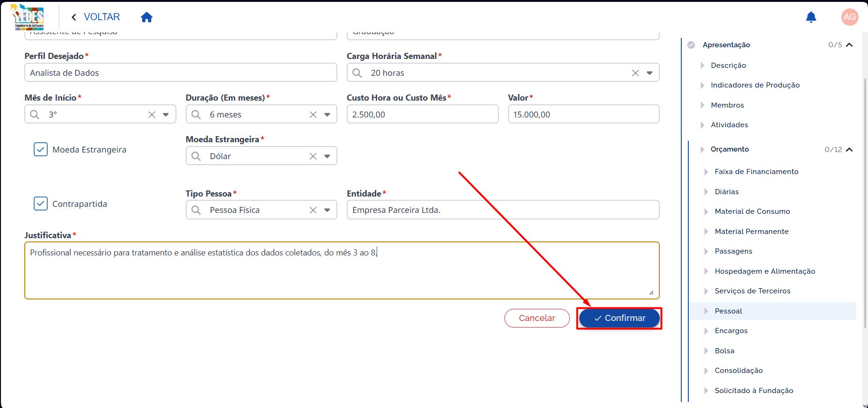This screenshot has height=408, width=868.
Task: Clear the Pessoa Física selection
Action: [313, 210]
